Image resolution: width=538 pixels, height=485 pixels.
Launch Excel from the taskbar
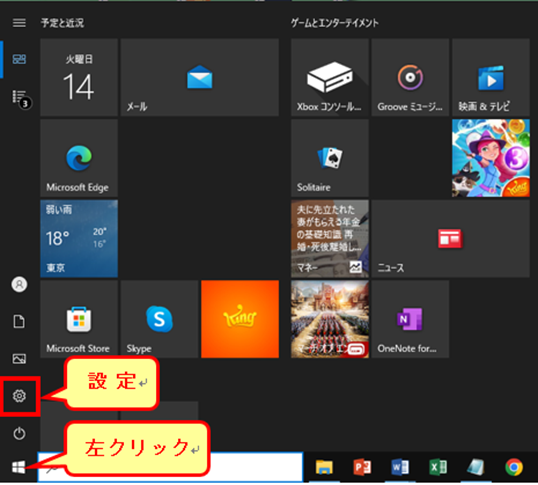[438, 467]
